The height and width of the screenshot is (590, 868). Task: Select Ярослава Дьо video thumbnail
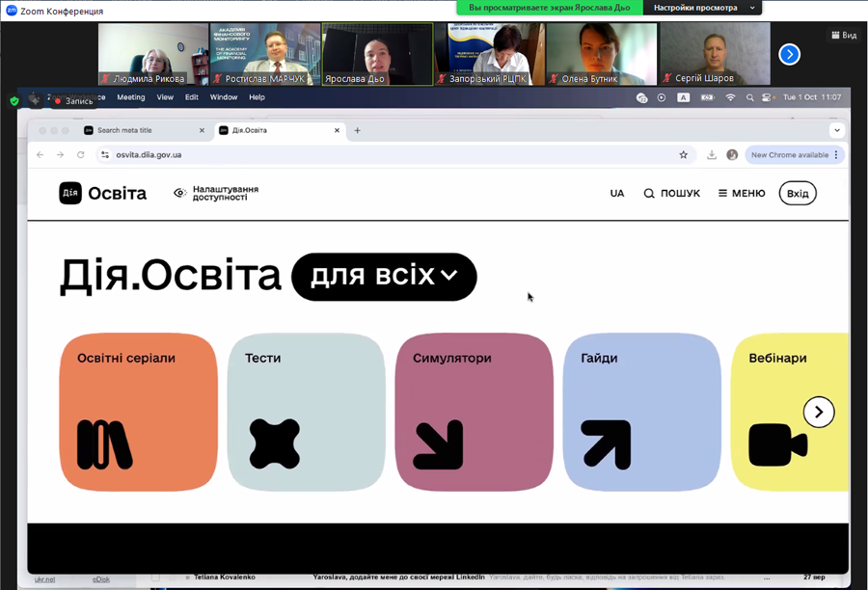[x=377, y=54]
